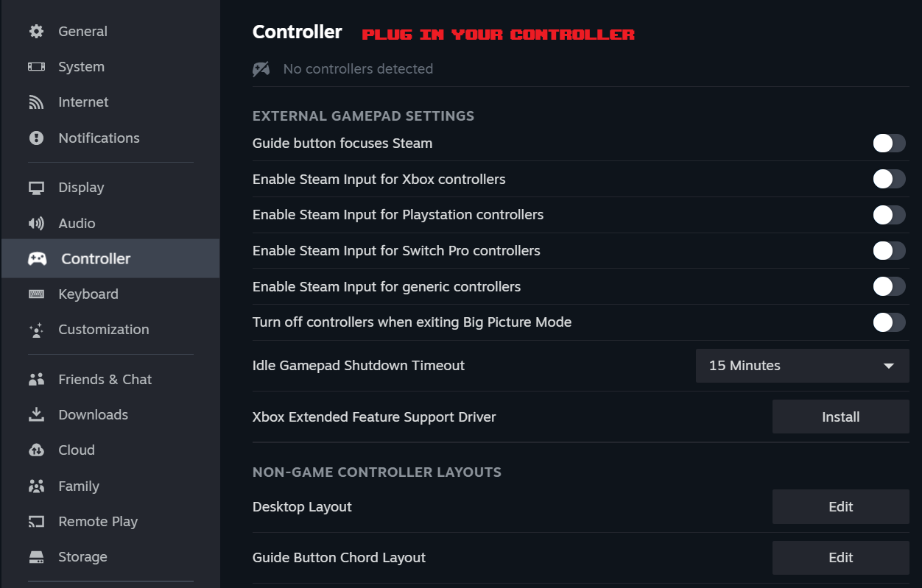922x588 pixels.
Task: Edit the Desktop Layout
Action: (x=840, y=507)
